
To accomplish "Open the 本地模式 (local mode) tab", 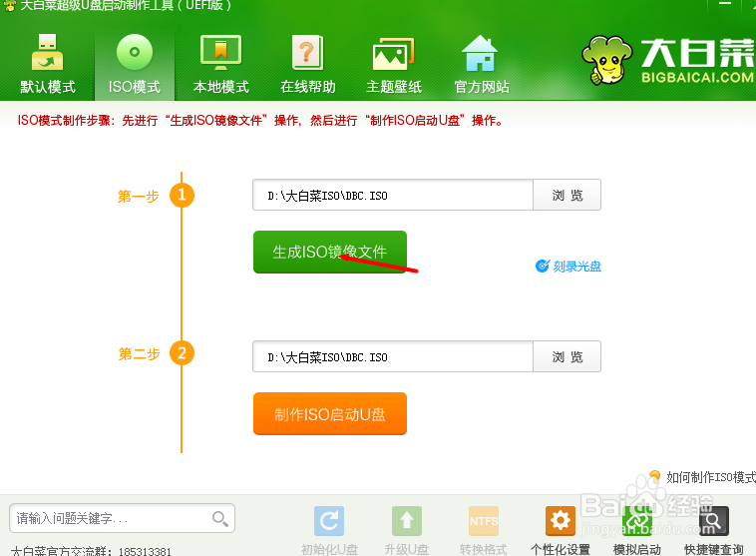I will click(220, 64).
